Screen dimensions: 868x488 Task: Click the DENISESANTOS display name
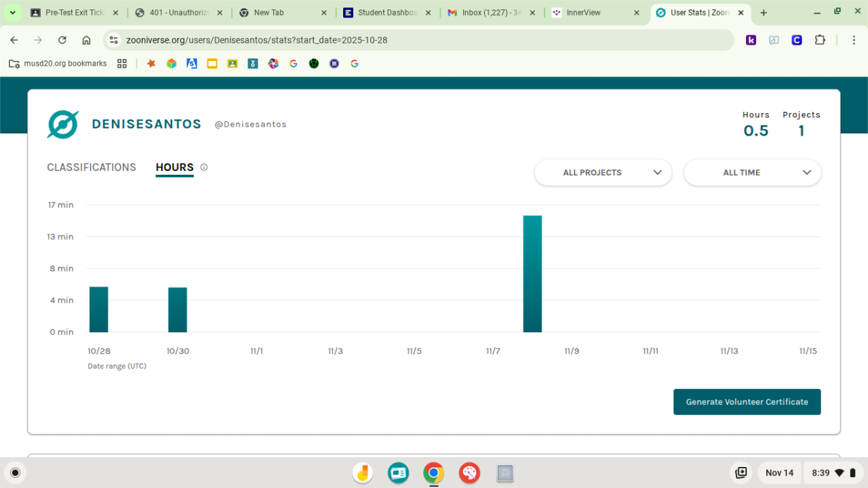146,124
